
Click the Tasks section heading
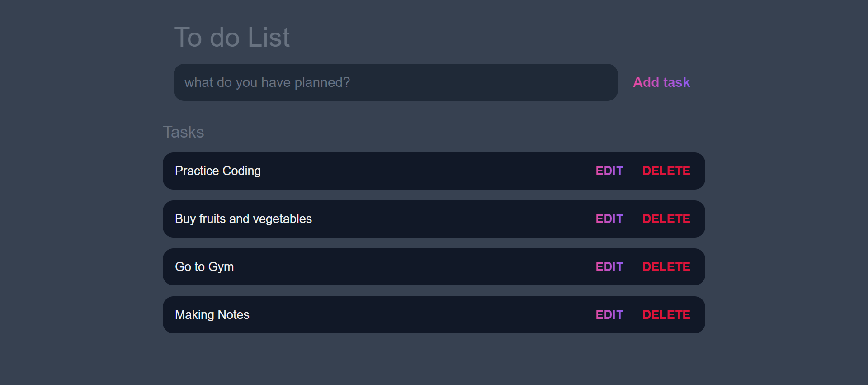pyautogui.click(x=184, y=132)
